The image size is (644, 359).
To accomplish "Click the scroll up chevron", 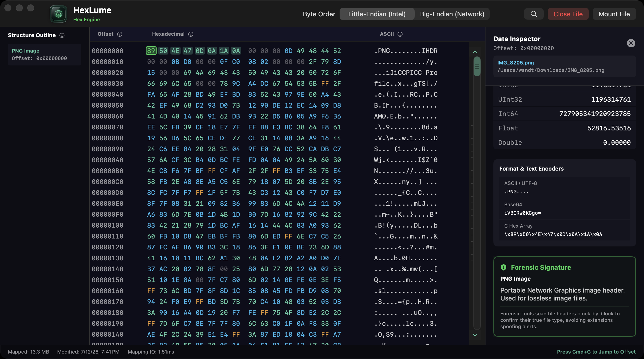I will [475, 52].
